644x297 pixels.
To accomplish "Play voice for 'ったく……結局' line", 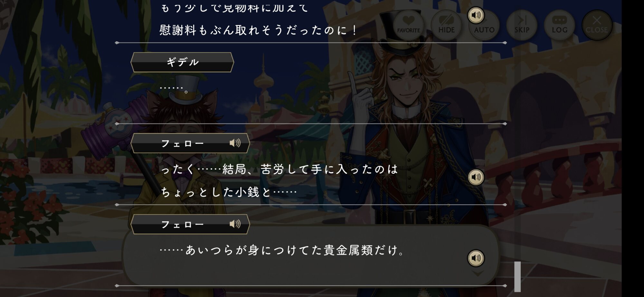I will 476,177.
